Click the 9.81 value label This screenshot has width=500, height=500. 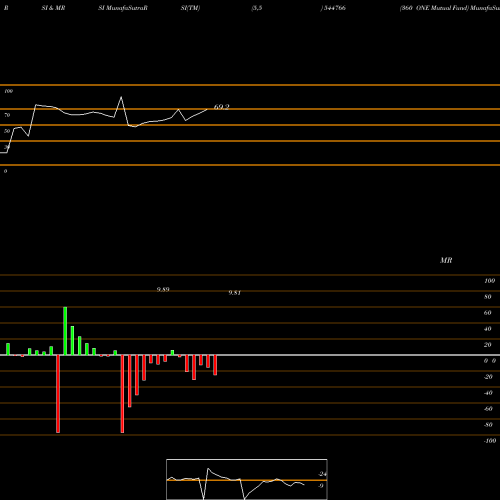click(x=234, y=293)
